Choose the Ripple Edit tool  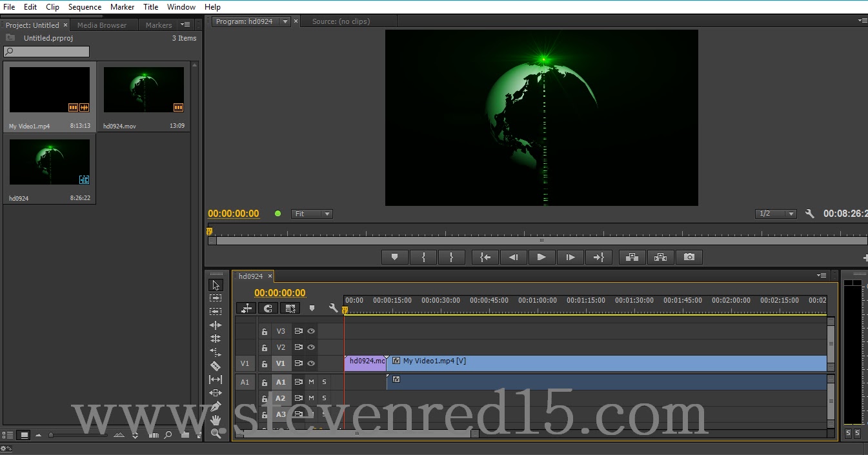coord(216,325)
